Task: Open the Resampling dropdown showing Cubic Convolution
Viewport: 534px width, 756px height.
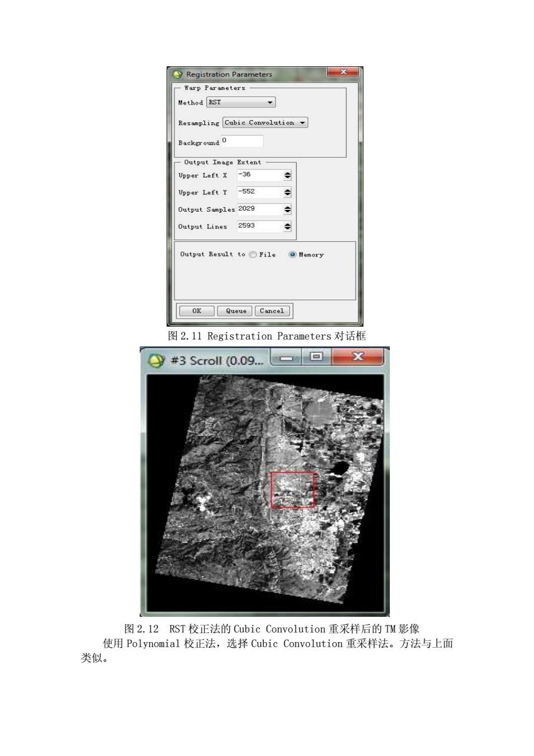Action: [x=265, y=122]
